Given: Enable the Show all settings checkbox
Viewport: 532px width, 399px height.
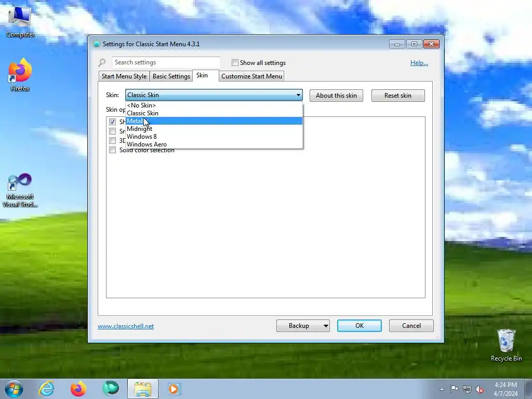Looking at the screenshot, I should 235,62.
